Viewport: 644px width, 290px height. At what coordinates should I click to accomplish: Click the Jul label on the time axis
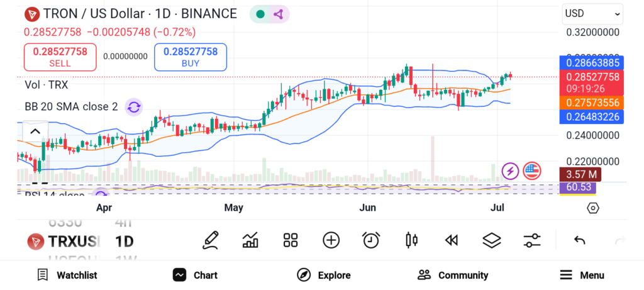pos(497,208)
